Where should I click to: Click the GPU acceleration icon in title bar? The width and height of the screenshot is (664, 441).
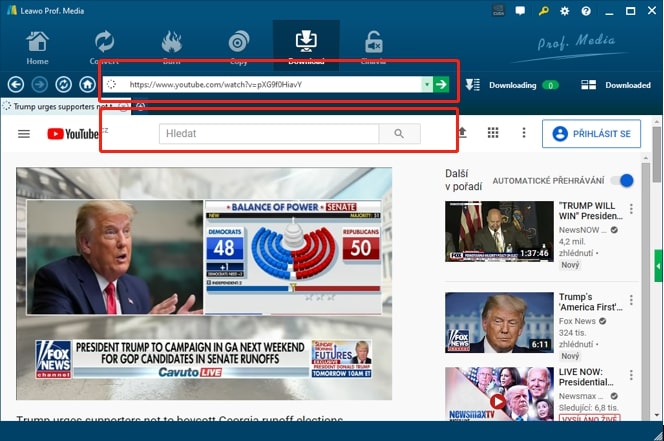pos(498,10)
